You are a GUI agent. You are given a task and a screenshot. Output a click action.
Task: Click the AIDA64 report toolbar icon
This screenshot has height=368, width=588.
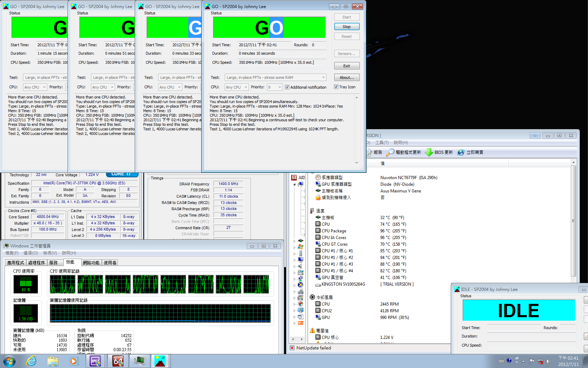coord(369,152)
